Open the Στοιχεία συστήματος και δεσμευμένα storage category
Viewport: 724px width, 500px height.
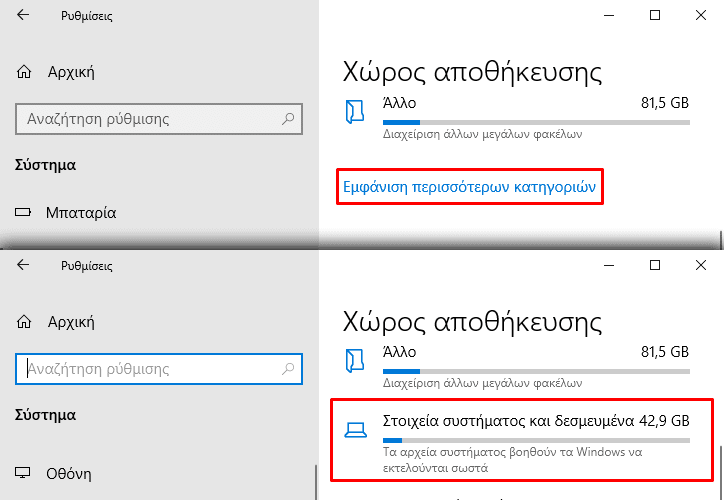[522, 440]
